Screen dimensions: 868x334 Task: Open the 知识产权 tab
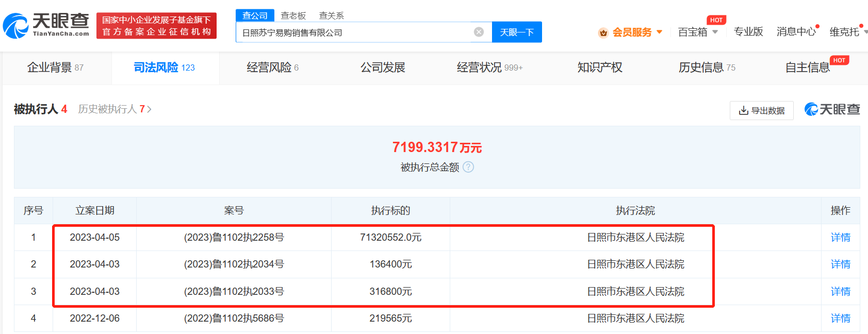pos(600,68)
